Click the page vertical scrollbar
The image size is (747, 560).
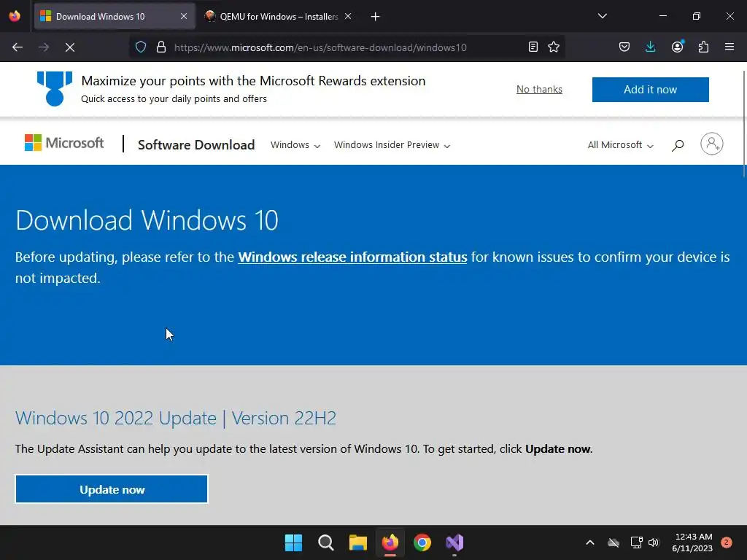tap(744, 124)
